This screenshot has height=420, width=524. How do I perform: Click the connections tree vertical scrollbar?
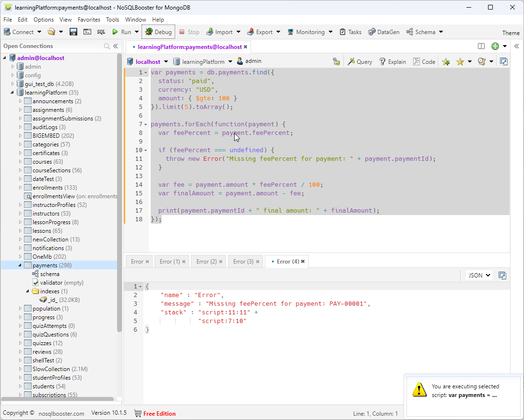tap(119, 193)
